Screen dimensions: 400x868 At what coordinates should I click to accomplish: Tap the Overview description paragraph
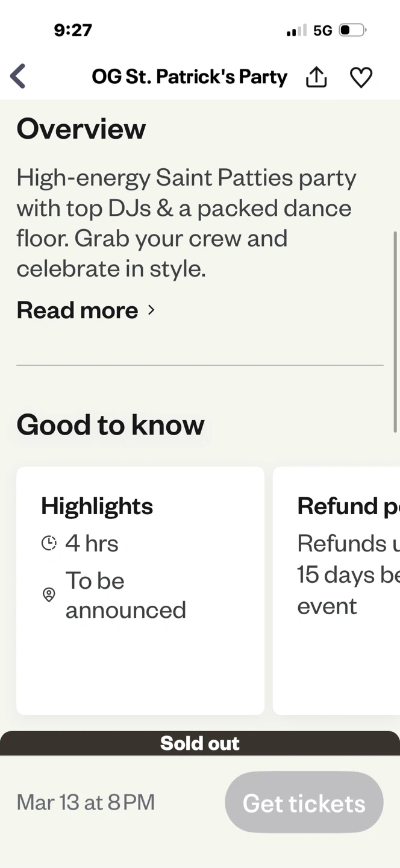coord(187,223)
